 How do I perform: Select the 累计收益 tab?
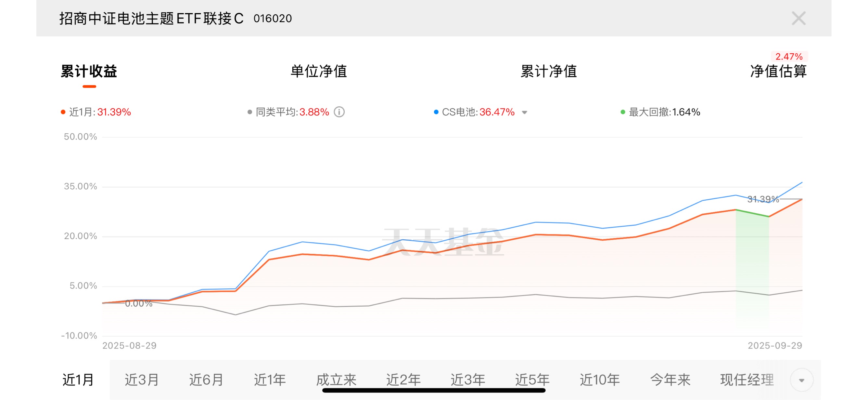pos(89,71)
